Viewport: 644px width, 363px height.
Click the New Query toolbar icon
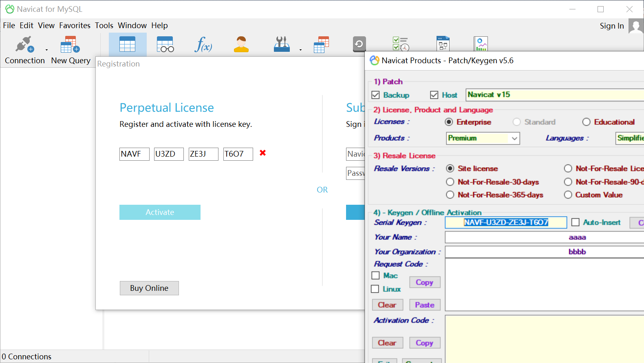[x=70, y=44]
